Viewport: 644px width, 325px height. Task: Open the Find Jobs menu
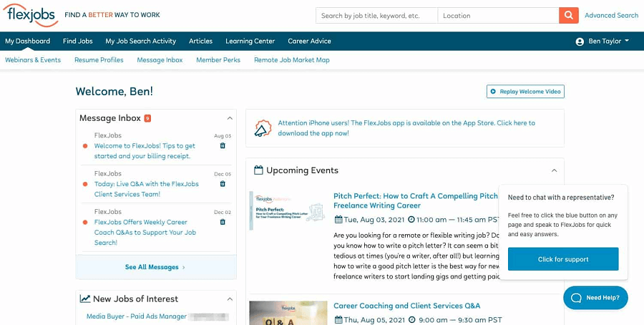77,41
